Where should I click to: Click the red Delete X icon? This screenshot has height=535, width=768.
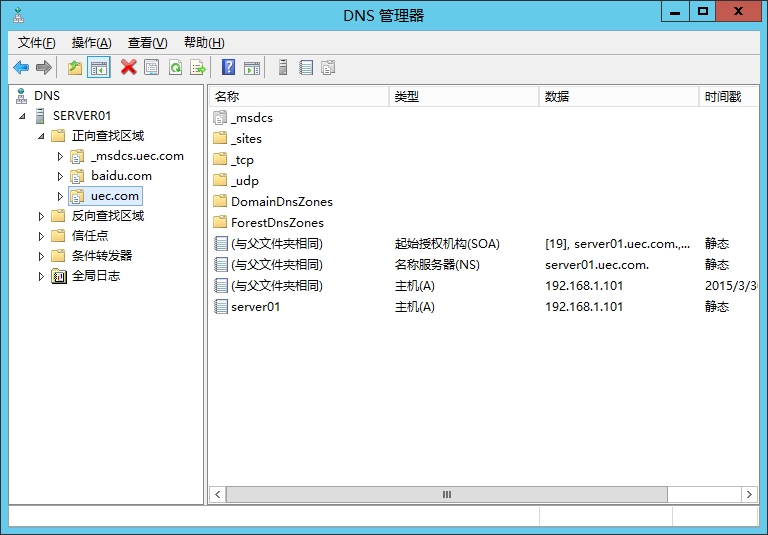(128, 67)
